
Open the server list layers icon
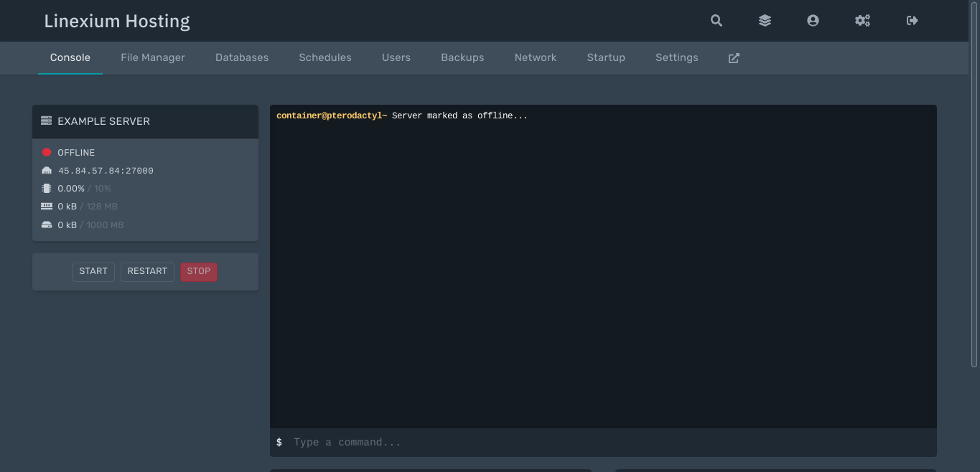[x=765, y=21]
